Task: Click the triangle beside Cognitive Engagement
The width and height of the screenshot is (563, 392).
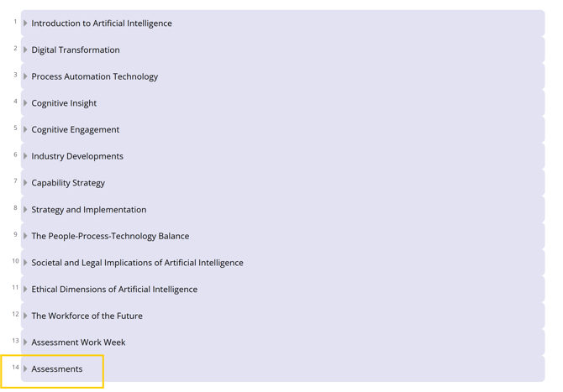Action: (25, 130)
